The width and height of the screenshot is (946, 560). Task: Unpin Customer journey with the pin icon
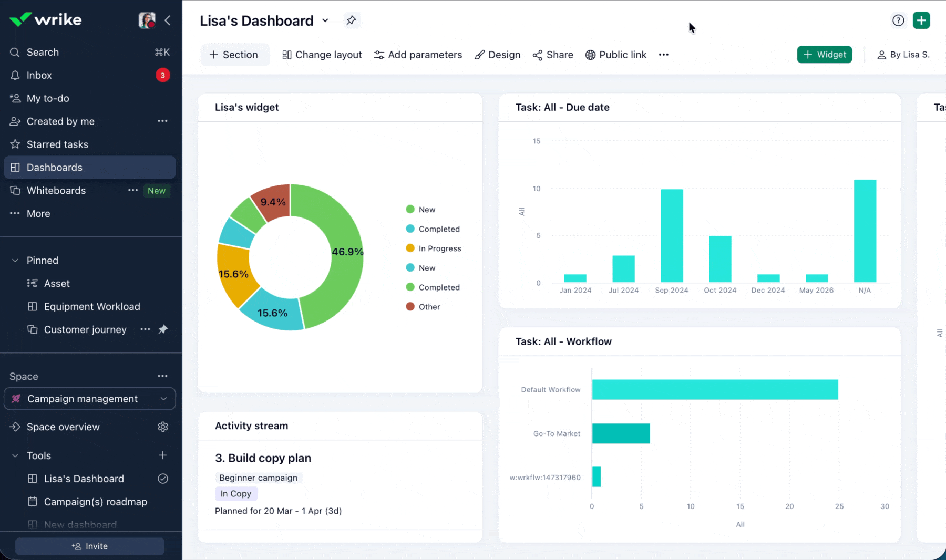pos(163,329)
